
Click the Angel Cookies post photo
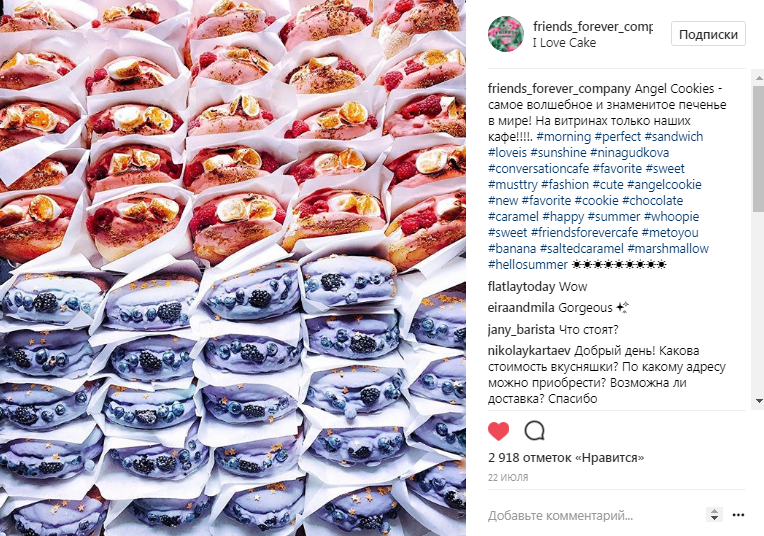click(x=233, y=268)
